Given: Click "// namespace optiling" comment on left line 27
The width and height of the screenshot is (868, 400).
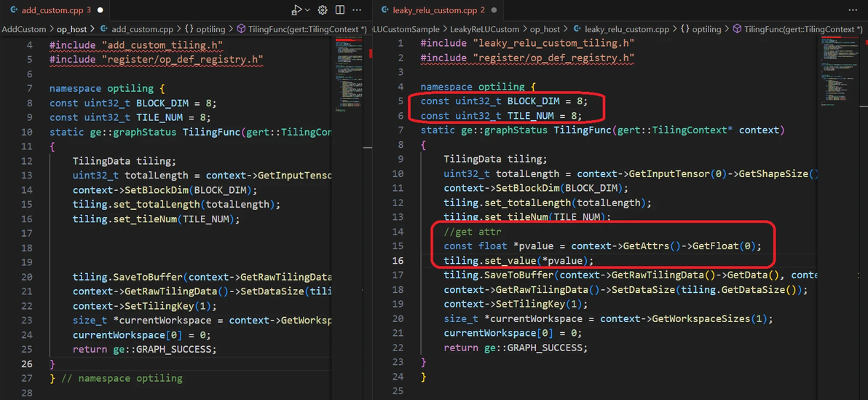Looking at the screenshot, I should (122, 378).
